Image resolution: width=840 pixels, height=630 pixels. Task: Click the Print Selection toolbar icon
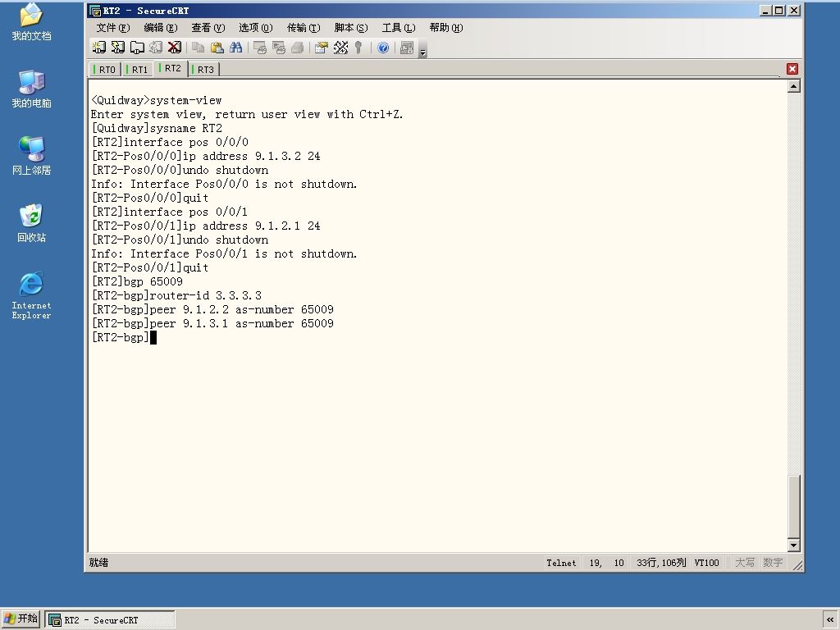tap(279, 48)
